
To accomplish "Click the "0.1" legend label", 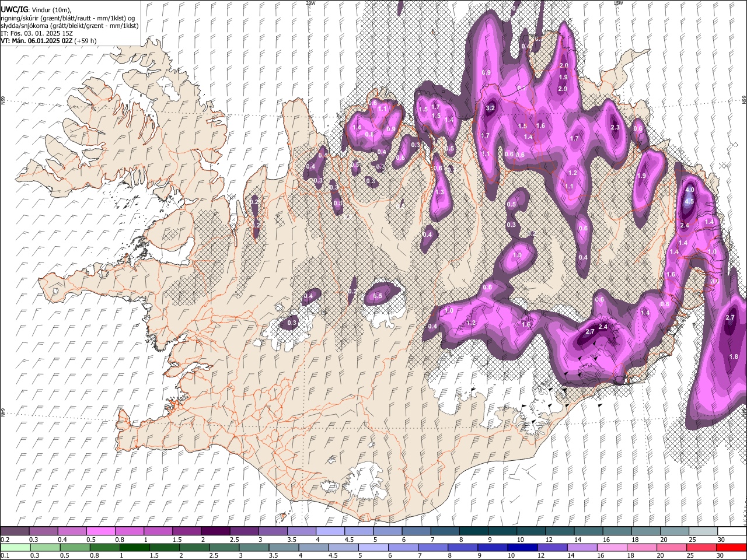I will click(5, 556).
